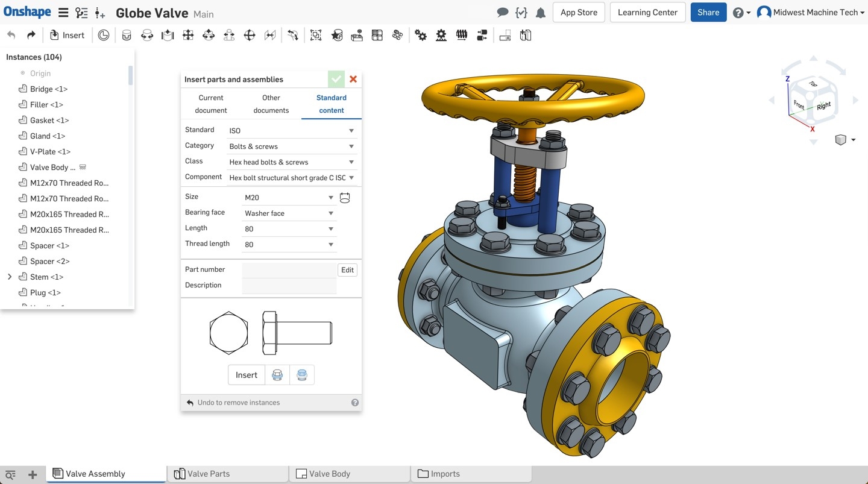Click the blue Share button
Viewport: 868px width, 484px height.
point(708,13)
